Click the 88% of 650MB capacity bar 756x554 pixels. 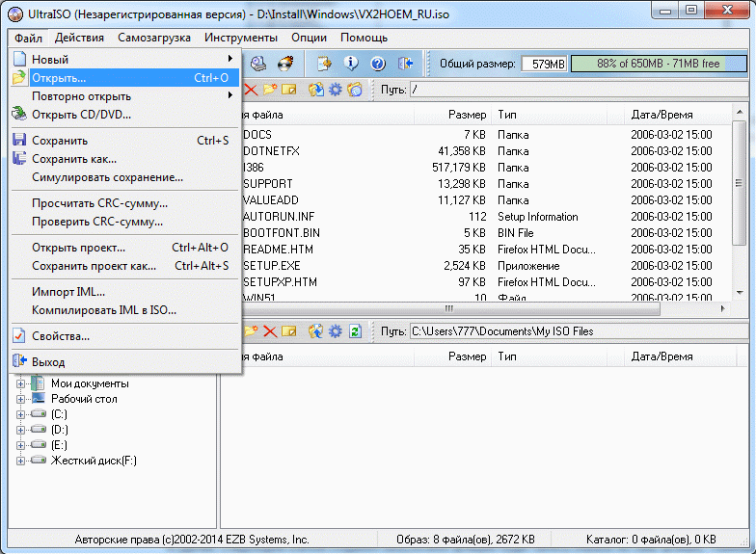(659, 64)
